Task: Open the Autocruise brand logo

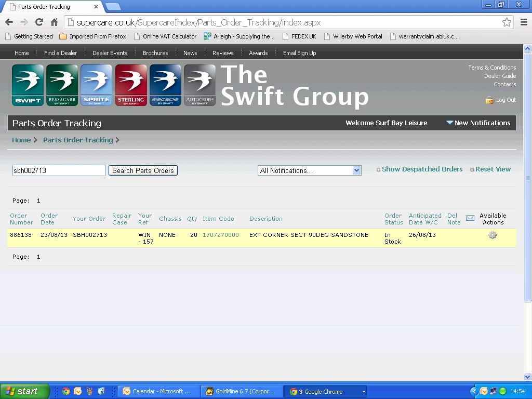Action: [200, 85]
